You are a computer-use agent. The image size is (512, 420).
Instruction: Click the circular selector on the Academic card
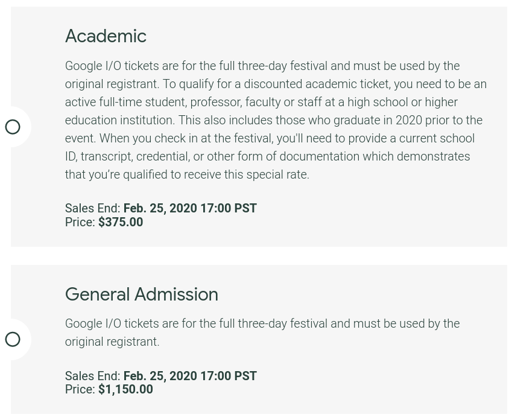tap(13, 127)
